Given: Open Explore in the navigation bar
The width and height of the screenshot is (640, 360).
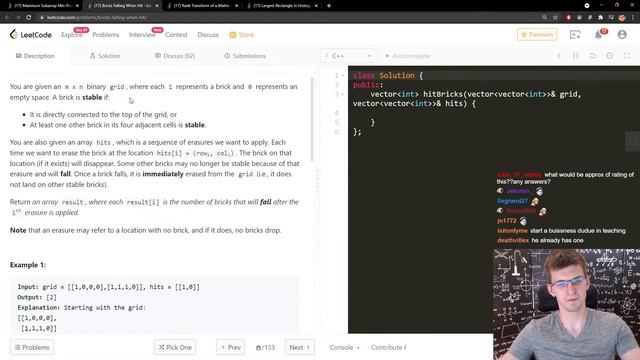Looking at the screenshot, I should pyautogui.click(x=71, y=35).
